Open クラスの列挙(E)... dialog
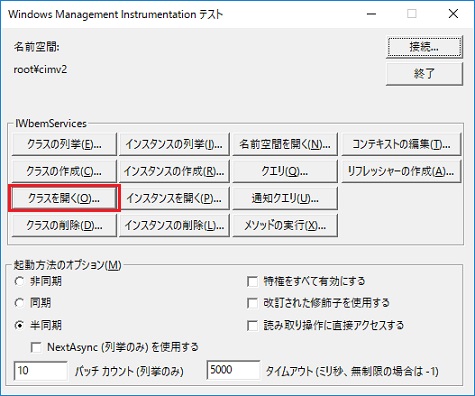 [64, 144]
